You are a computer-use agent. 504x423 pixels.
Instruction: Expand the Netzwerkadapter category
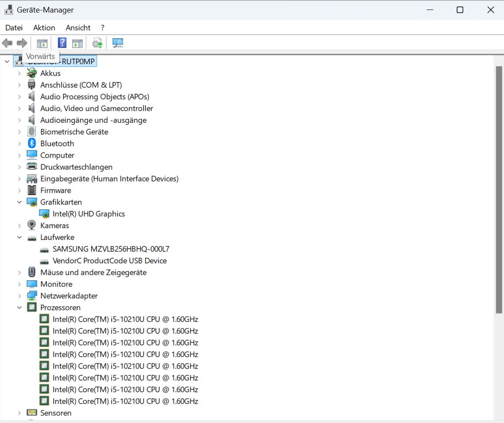click(19, 296)
